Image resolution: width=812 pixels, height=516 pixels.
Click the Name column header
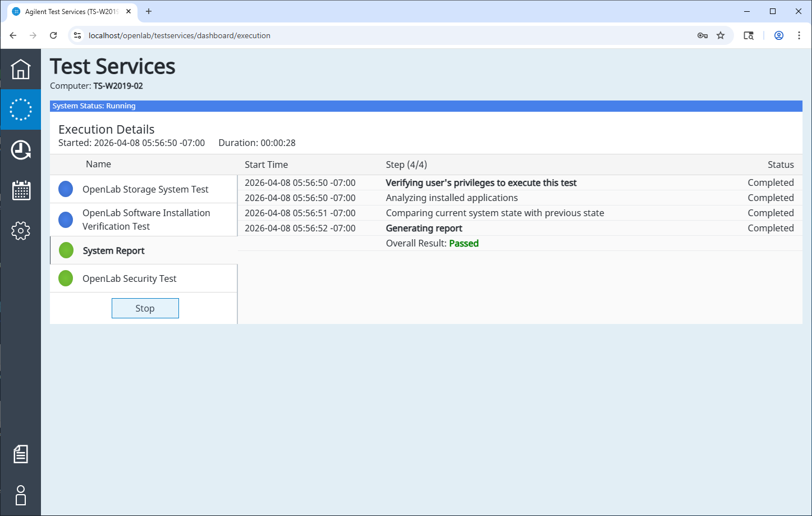[x=98, y=164]
